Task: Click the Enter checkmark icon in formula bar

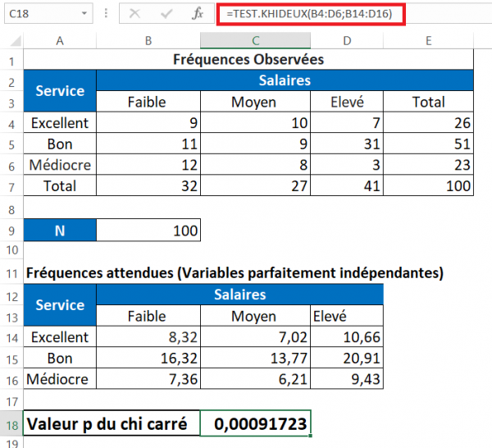Action: point(166,15)
